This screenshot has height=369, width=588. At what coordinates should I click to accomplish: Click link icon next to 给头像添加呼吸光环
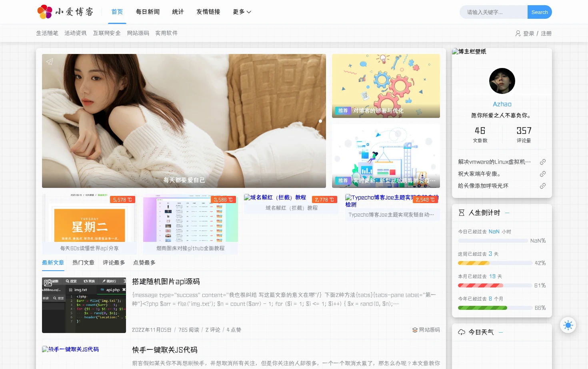(543, 186)
